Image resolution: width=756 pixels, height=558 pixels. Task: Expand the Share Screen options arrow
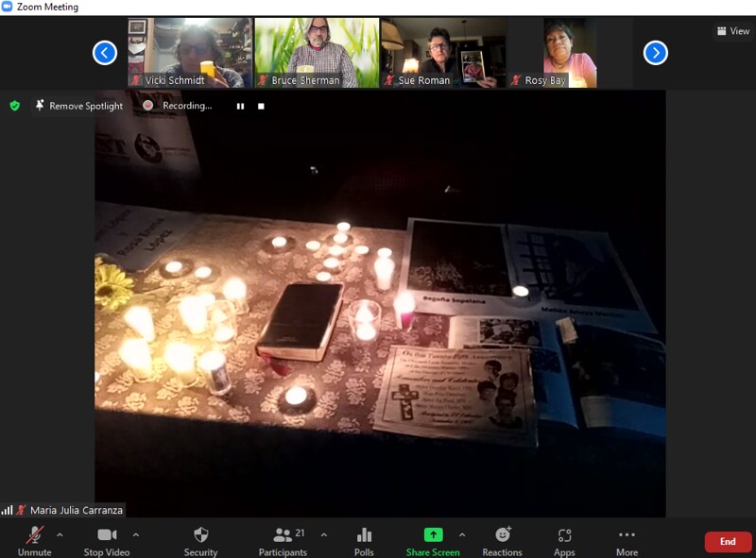click(462, 534)
